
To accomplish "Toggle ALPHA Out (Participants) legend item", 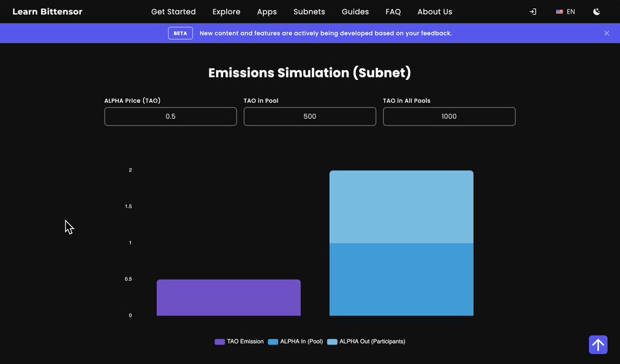I will [x=366, y=341].
